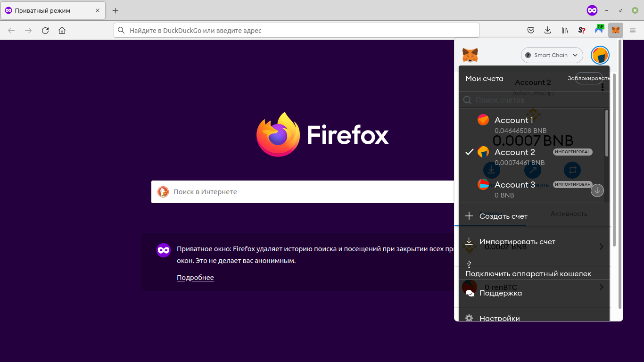The width and height of the screenshot is (644, 362).
Task: Click Импортировать счет menu item
Action: coord(534,241)
